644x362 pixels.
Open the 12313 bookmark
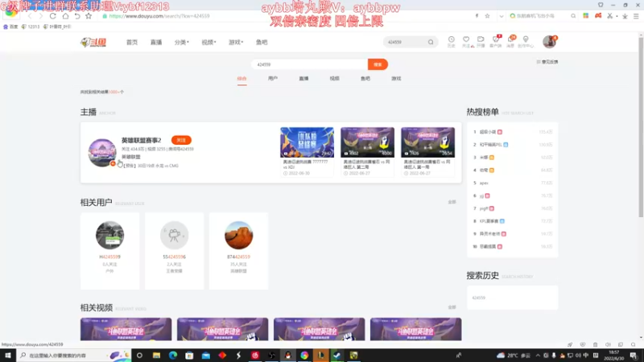pyautogui.click(x=31, y=27)
